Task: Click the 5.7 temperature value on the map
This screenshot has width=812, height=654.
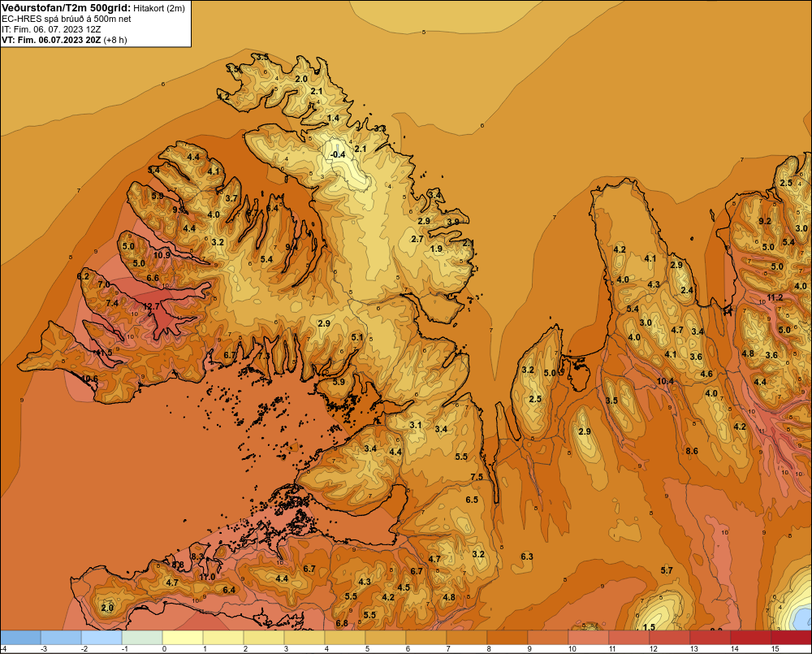Action: point(667,570)
